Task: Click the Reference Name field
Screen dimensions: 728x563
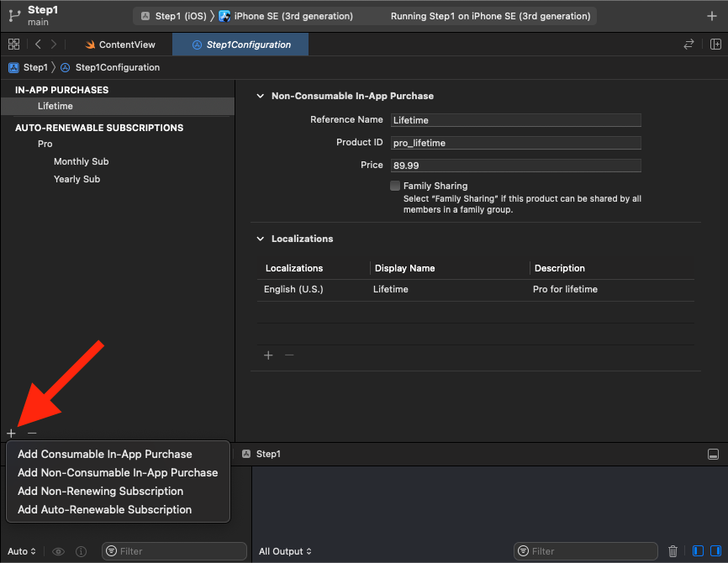Action: tap(516, 120)
